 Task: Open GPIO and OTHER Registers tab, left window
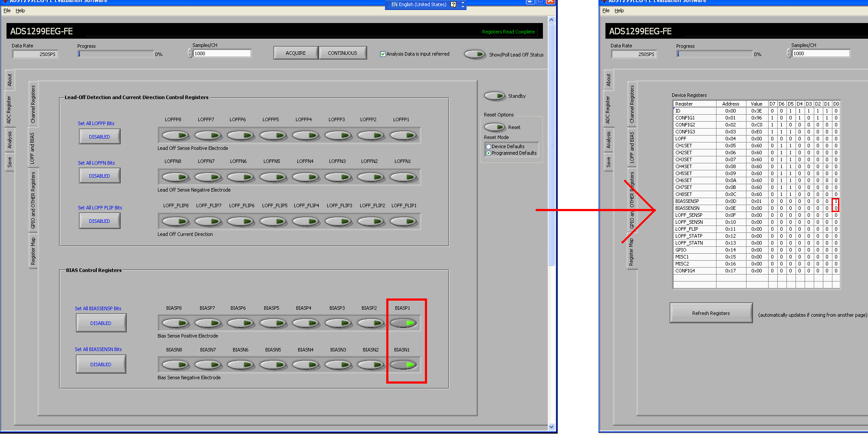click(x=33, y=200)
